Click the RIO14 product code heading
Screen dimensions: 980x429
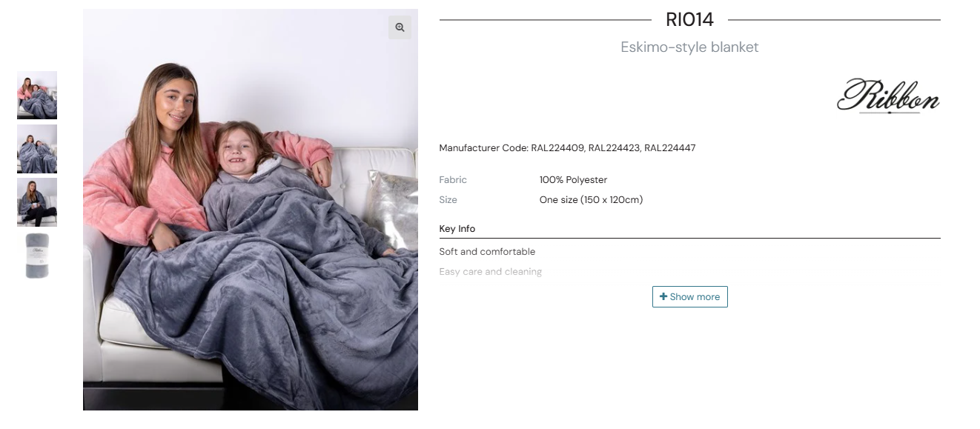[689, 19]
